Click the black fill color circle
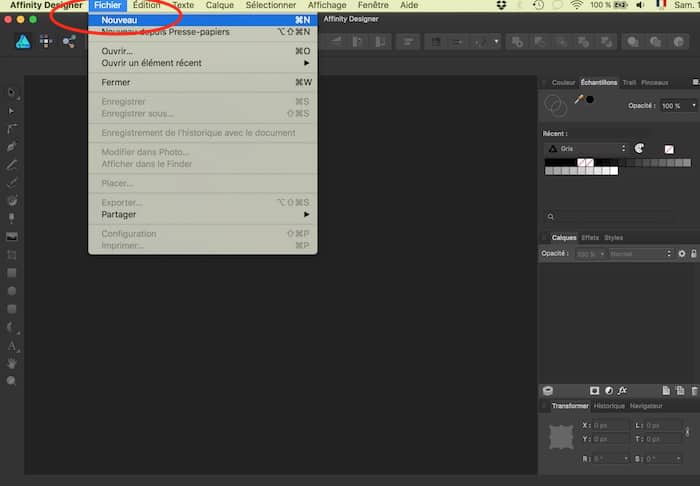This screenshot has height=486, width=700. pyautogui.click(x=590, y=99)
